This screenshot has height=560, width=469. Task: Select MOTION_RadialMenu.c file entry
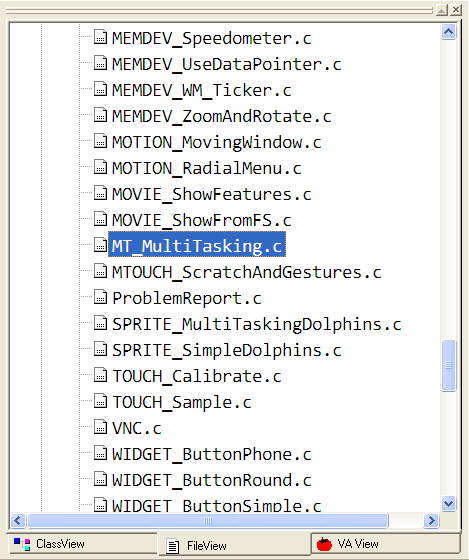click(x=206, y=169)
